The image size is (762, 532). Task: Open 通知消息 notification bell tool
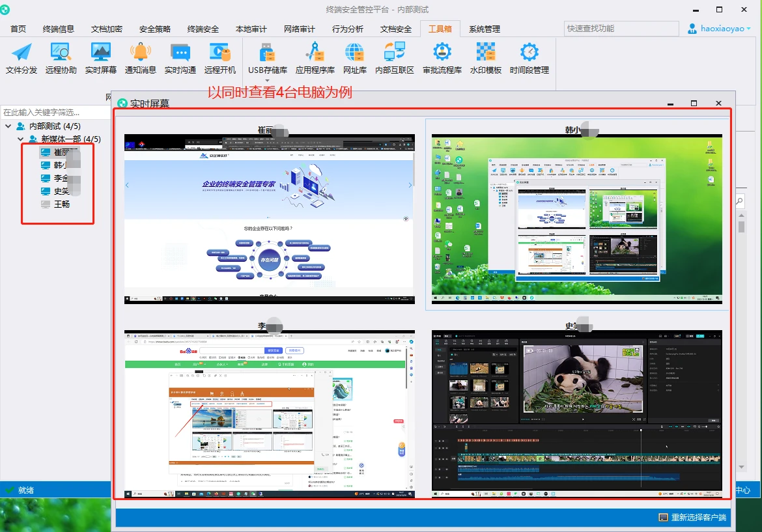141,59
